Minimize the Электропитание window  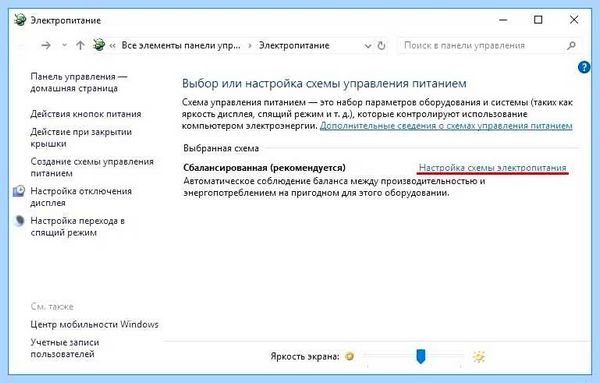503,20
